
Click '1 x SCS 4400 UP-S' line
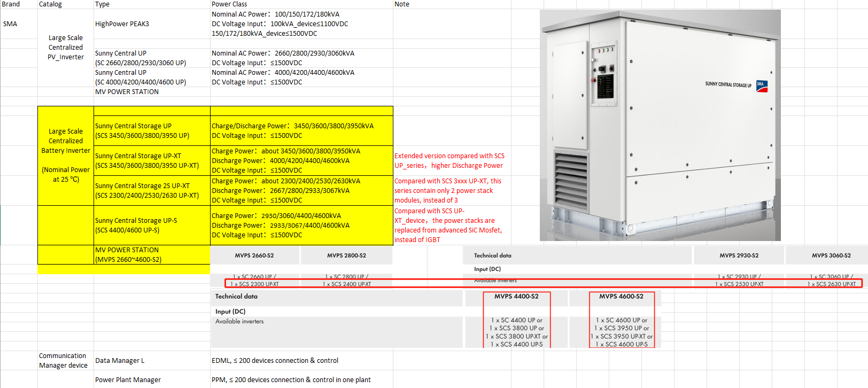[517, 344]
